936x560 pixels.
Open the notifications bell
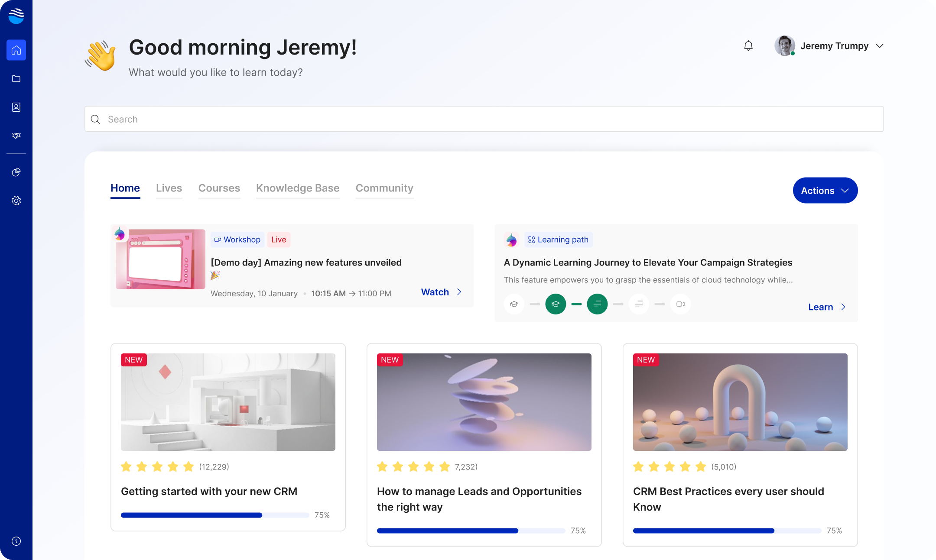tap(748, 46)
